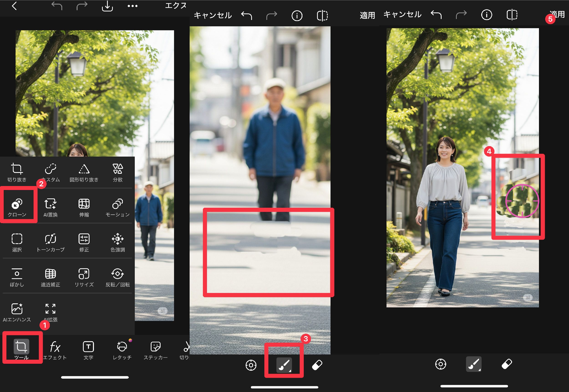Tap the download icon in the left screen
Image resolution: width=569 pixels, height=392 pixels.
point(107,6)
